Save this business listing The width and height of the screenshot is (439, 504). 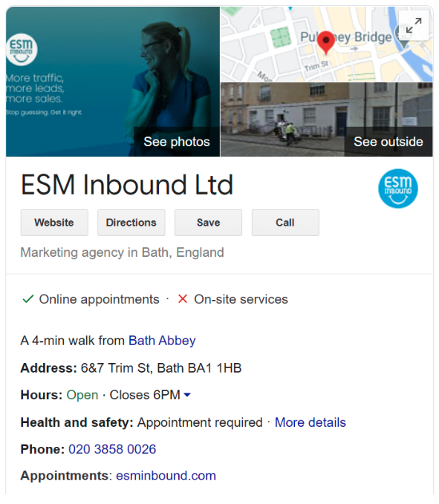(209, 223)
